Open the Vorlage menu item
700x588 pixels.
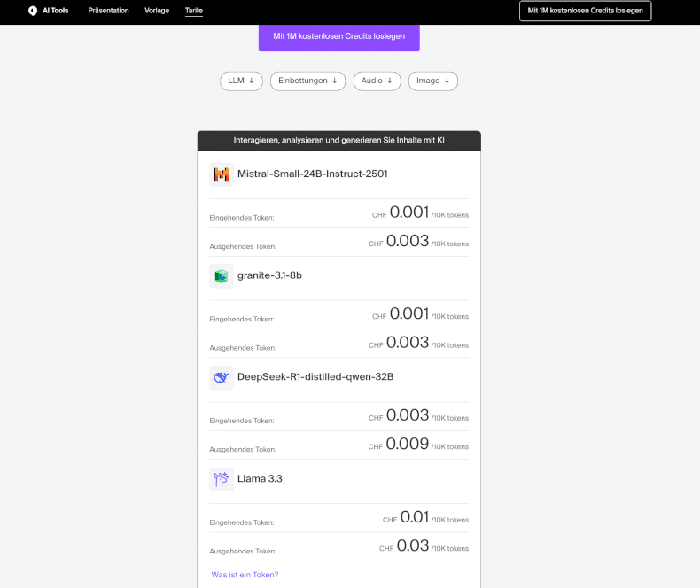157,11
